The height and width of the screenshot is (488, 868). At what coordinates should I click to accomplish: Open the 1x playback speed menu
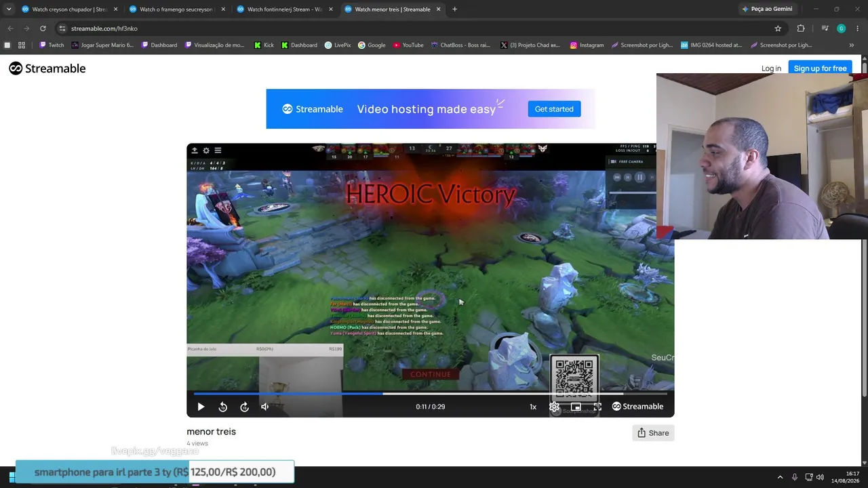[x=533, y=407]
